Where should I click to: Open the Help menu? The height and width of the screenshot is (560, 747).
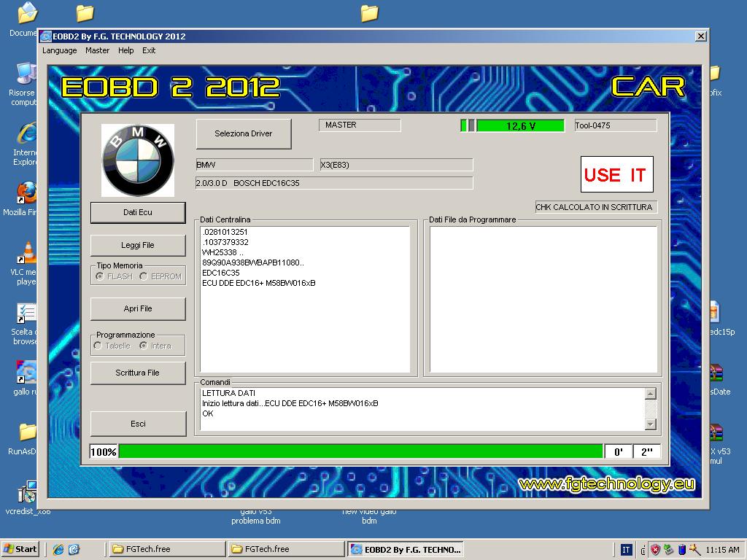click(125, 50)
